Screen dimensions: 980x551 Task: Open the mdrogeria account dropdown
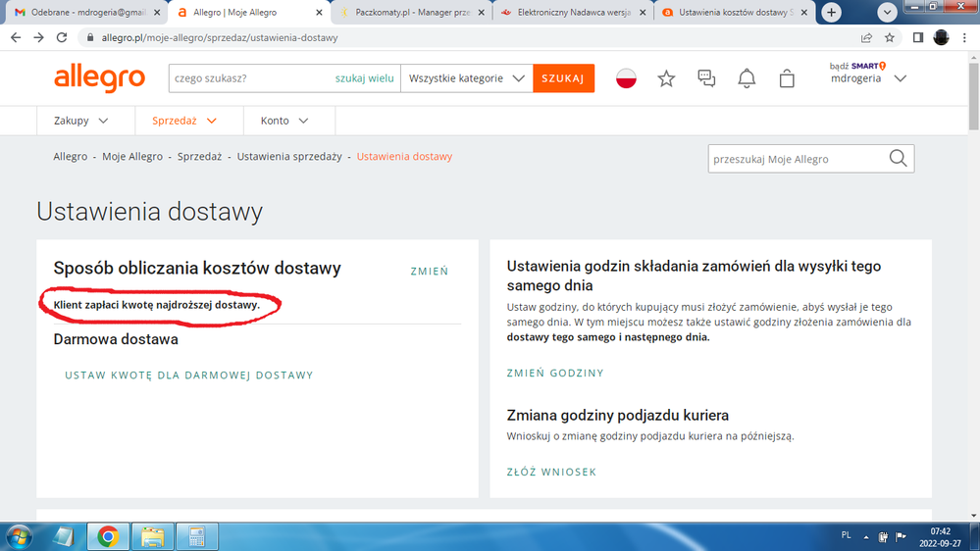pos(868,78)
